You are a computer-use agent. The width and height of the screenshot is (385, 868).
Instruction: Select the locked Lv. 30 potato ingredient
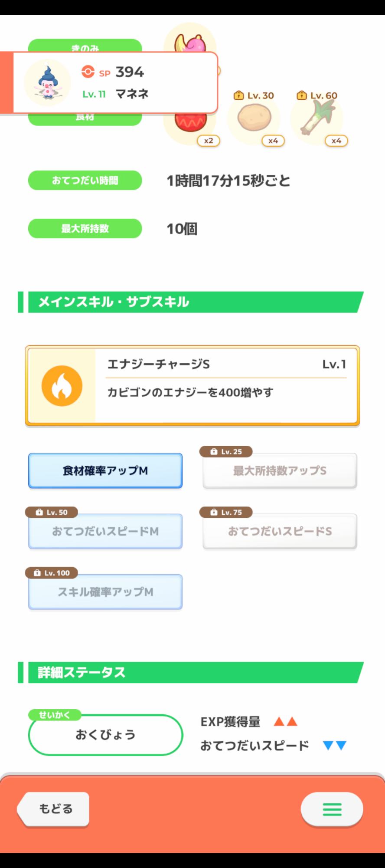tap(254, 118)
